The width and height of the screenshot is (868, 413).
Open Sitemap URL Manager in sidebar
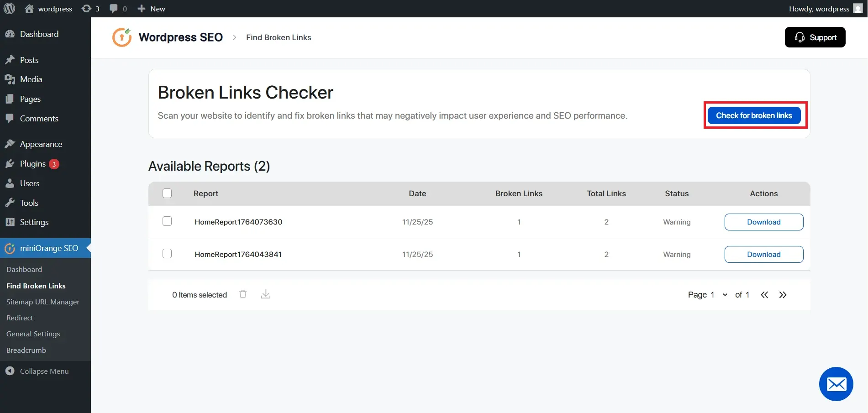click(x=42, y=302)
